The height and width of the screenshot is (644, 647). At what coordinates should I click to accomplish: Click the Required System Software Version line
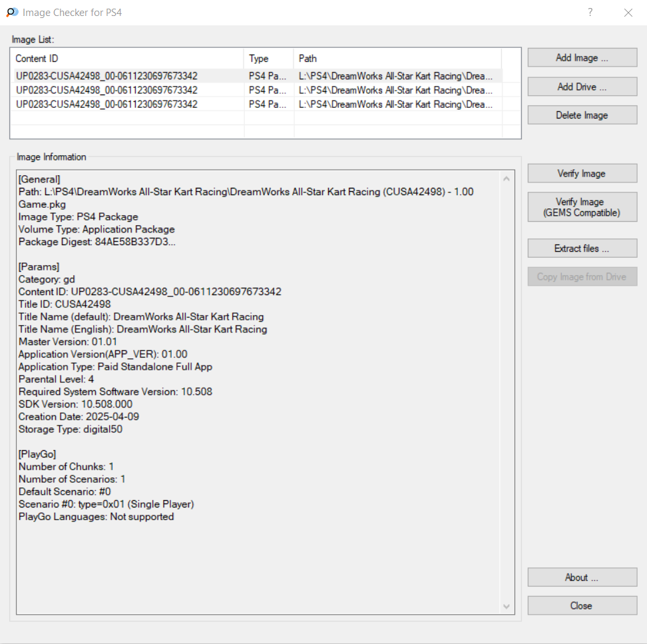tap(116, 392)
